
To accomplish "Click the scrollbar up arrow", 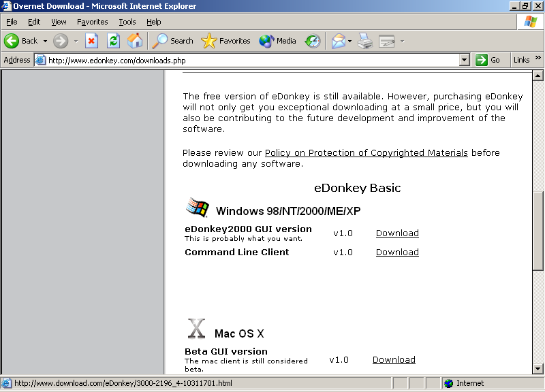I will click(x=538, y=76).
